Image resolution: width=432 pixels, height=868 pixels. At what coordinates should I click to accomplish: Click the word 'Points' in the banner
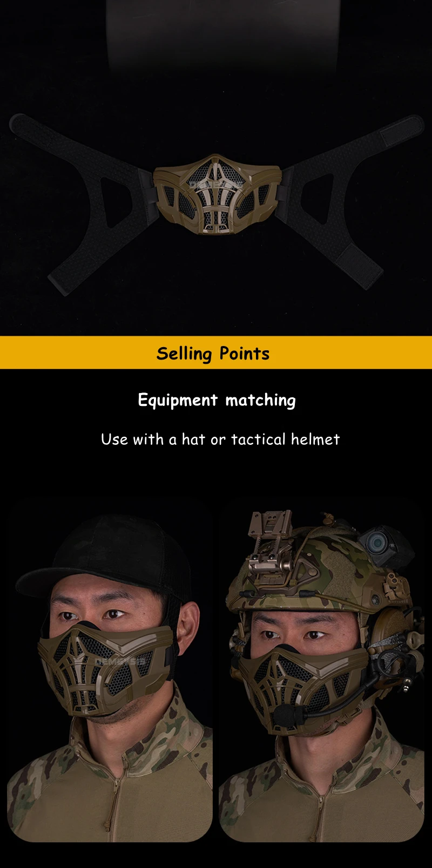[x=245, y=354]
